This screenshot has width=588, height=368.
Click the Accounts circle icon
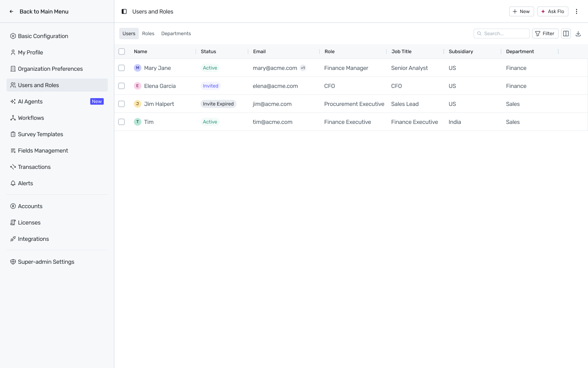pyautogui.click(x=13, y=206)
